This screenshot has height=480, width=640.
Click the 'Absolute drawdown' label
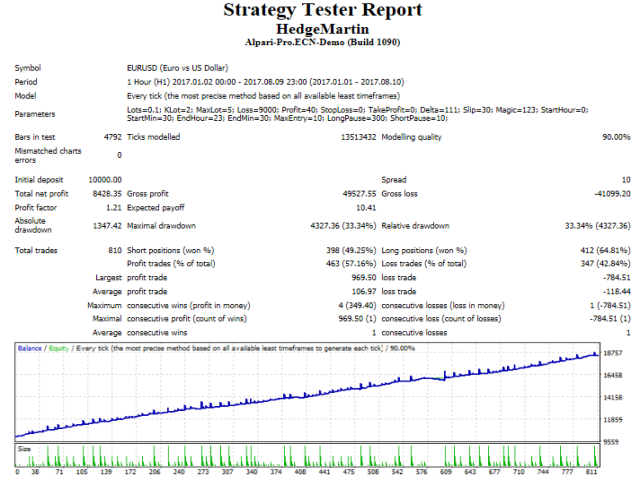pyautogui.click(x=33, y=225)
